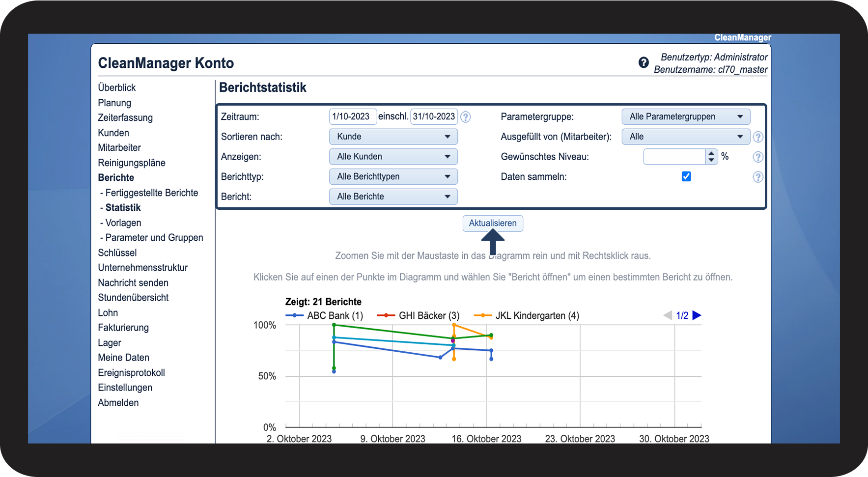868x477 pixels.
Task: Uncheck the Daten sammeln checkbox
Action: coord(686,176)
